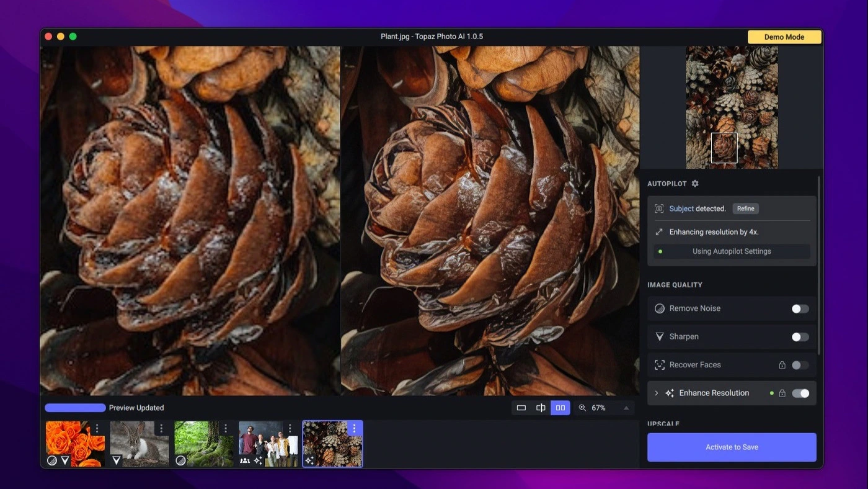This screenshot has width=868, height=489.
Task: Switch to split slider view layout
Action: 541,408
